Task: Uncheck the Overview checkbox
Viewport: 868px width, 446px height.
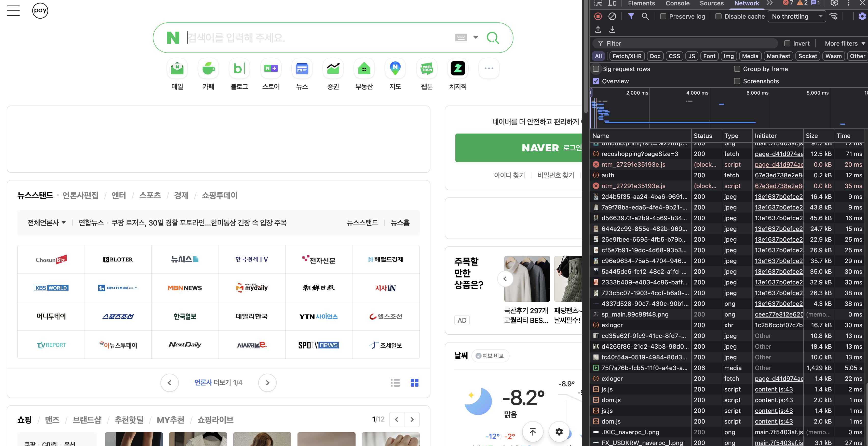Action: [x=596, y=81]
